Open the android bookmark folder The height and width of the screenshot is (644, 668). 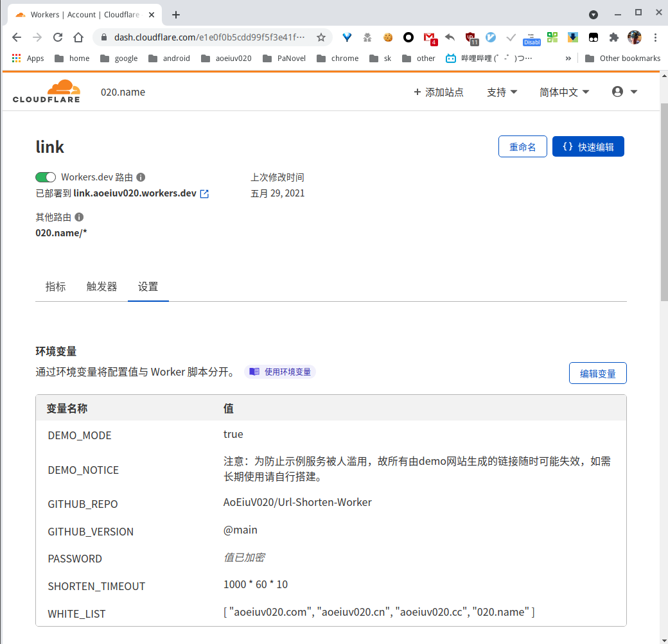tap(169, 58)
